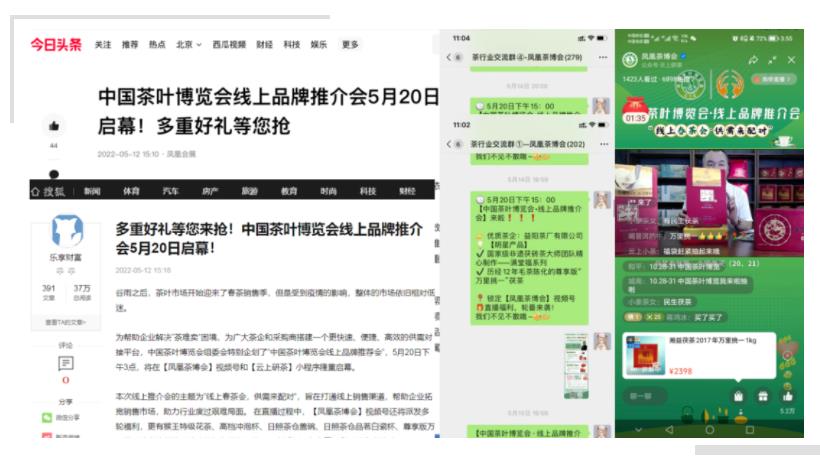This screenshot has width=820, height=466.
Task: Open 体育 in Sohu navigation bar
Action: click(131, 191)
